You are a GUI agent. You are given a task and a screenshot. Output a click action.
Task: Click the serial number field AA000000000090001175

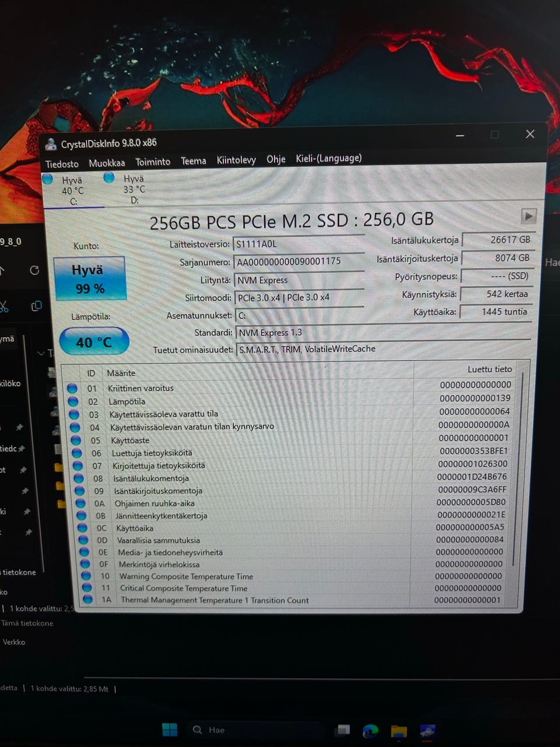click(299, 261)
